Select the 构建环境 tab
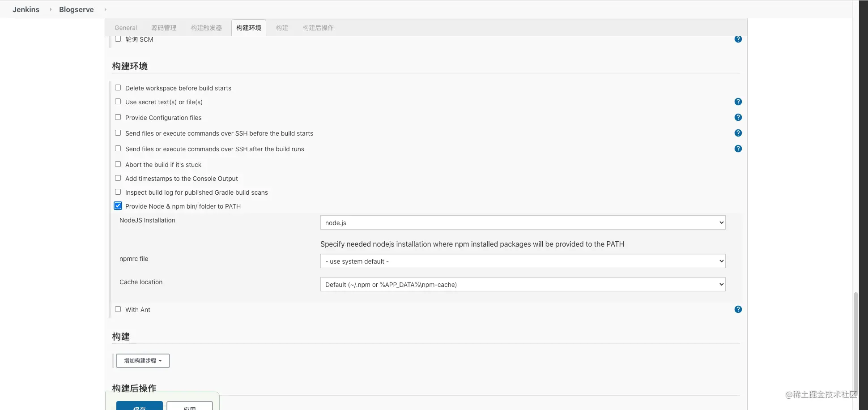Image resolution: width=868 pixels, height=410 pixels. 249,28
